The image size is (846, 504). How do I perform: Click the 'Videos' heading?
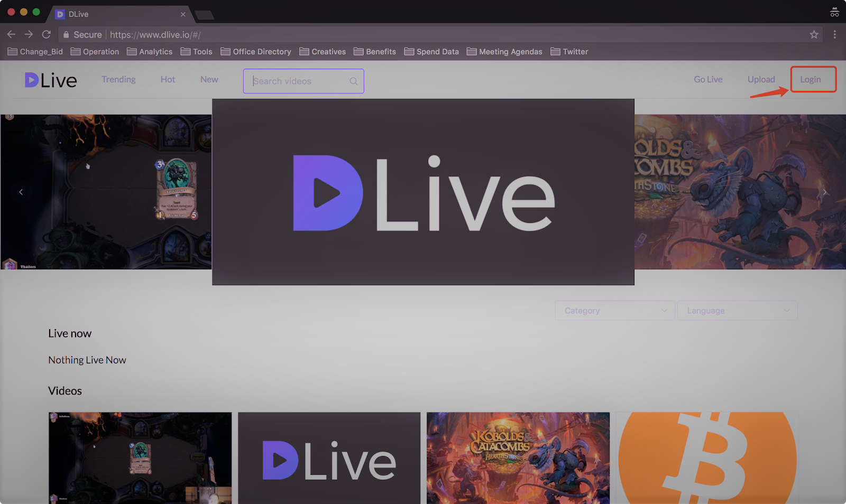click(65, 391)
